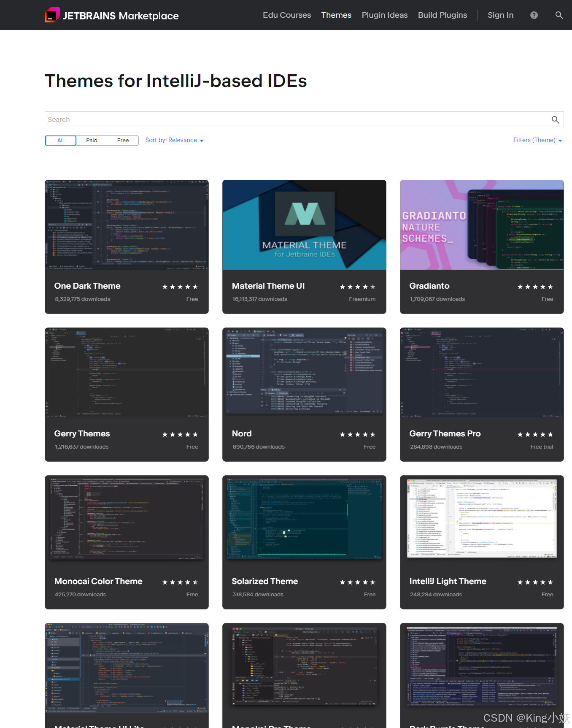Click the 1,709,067 downloads text
The height and width of the screenshot is (728, 572).
point(437,299)
